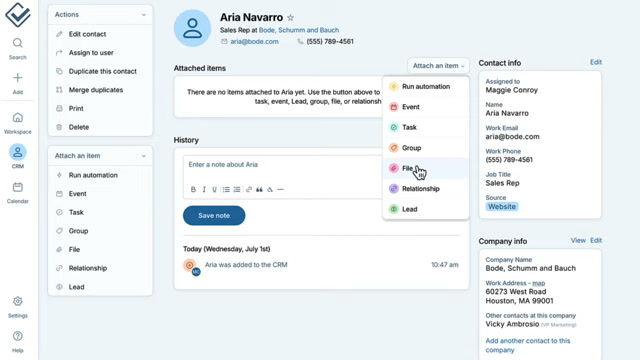Click the 10:47 am timestamp
Viewport: 640px width, 360px height.
coord(444,265)
